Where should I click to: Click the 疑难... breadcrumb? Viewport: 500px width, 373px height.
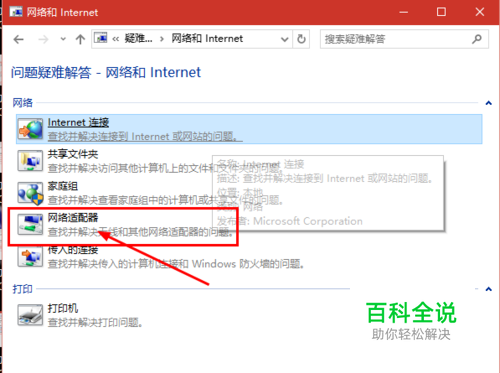[138, 39]
